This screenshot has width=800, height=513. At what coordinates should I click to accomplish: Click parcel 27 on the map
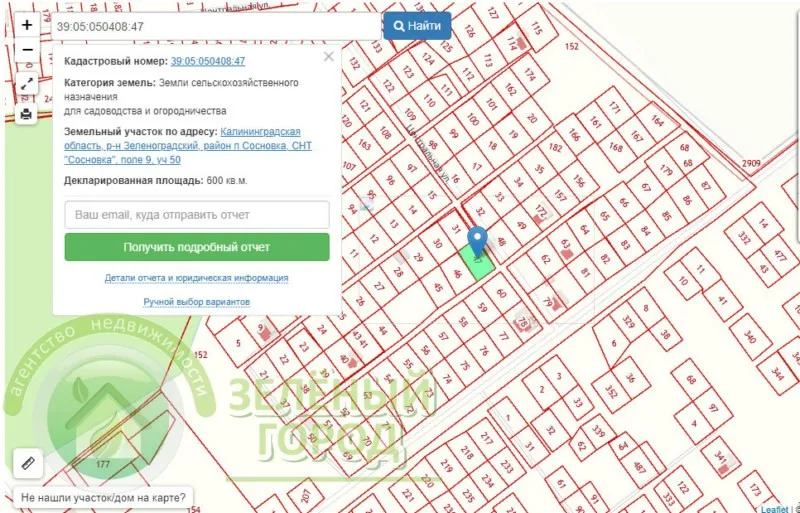pyautogui.click(x=378, y=286)
